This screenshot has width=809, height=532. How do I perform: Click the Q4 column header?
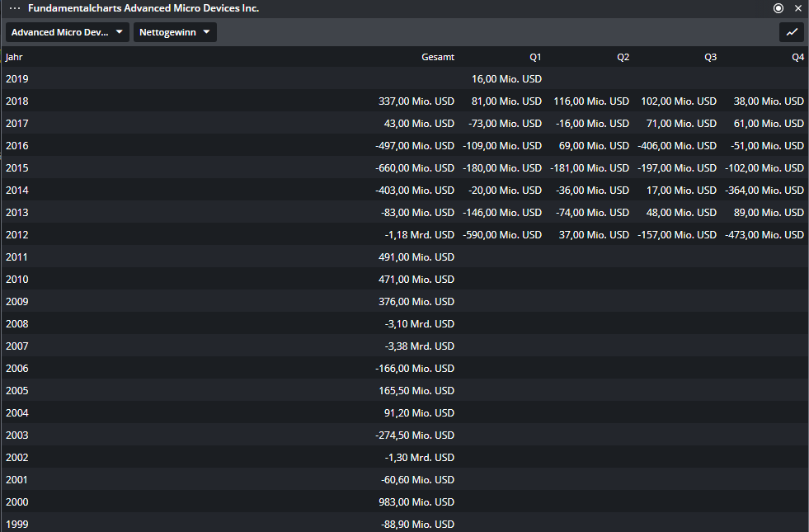[x=797, y=57]
